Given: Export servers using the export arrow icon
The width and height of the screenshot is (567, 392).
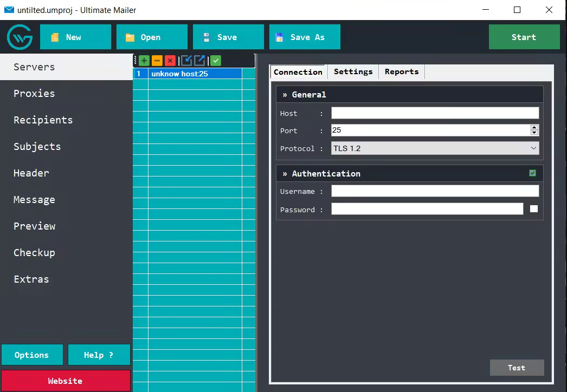Looking at the screenshot, I should (198, 60).
